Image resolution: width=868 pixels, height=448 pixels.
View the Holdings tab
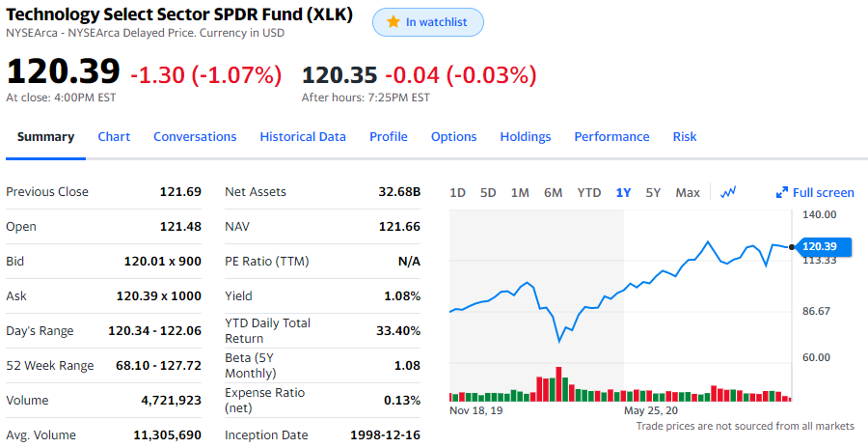(x=526, y=136)
